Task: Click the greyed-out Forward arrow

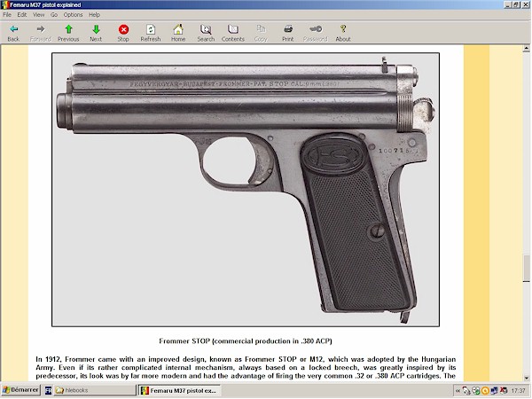Action: click(41, 33)
